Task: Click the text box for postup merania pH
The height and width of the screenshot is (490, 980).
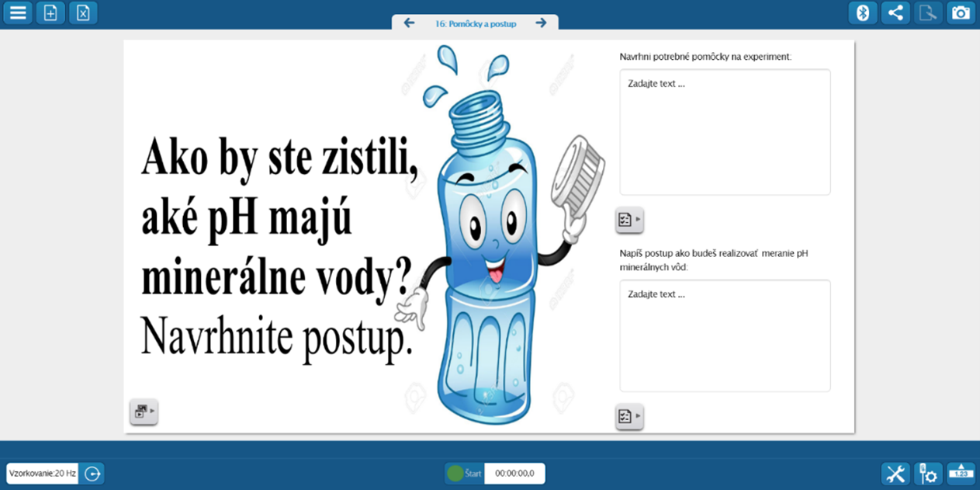Action: click(725, 335)
